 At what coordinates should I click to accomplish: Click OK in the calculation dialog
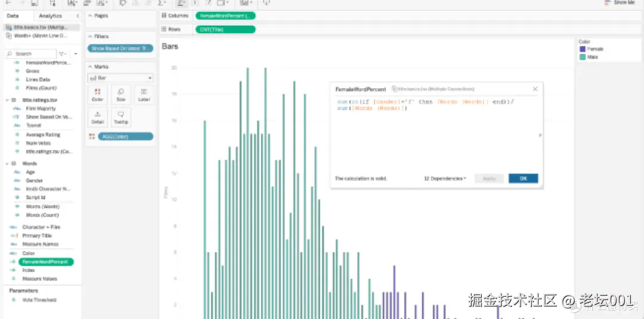pos(524,179)
